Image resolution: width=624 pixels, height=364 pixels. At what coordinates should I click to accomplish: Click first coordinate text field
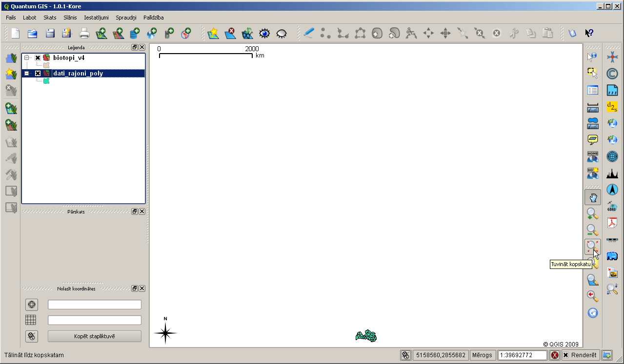(x=95, y=305)
